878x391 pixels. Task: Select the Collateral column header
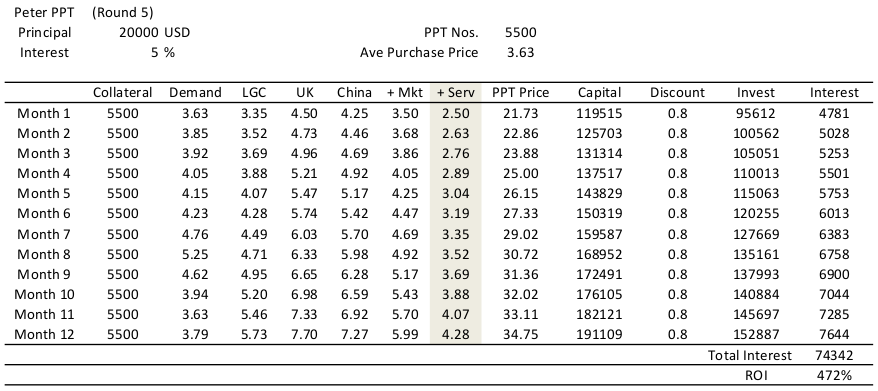123,92
